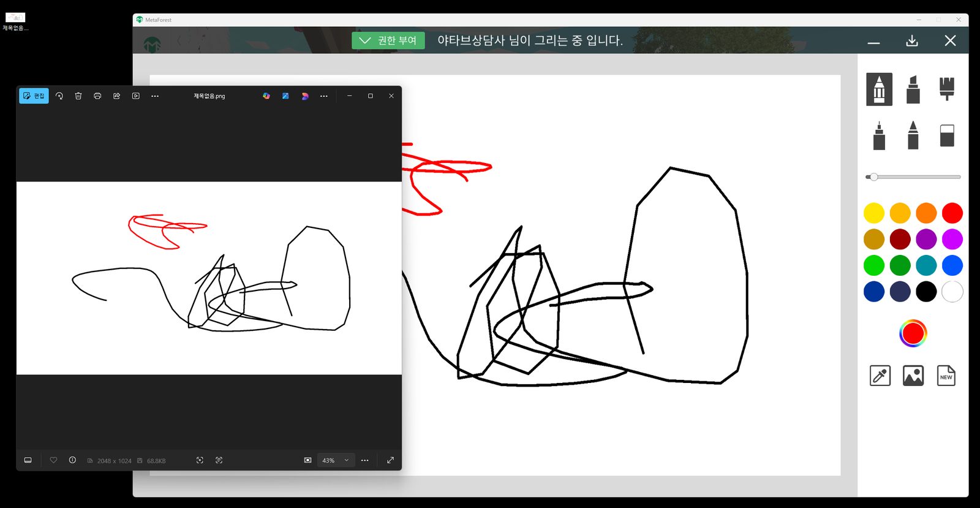The image size is (980, 508).
Task: Share the image from Photos
Action: (x=116, y=96)
